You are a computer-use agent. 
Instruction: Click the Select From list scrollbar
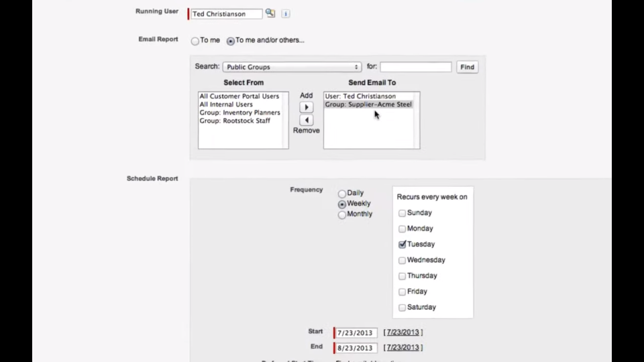(x=286, y=120)
